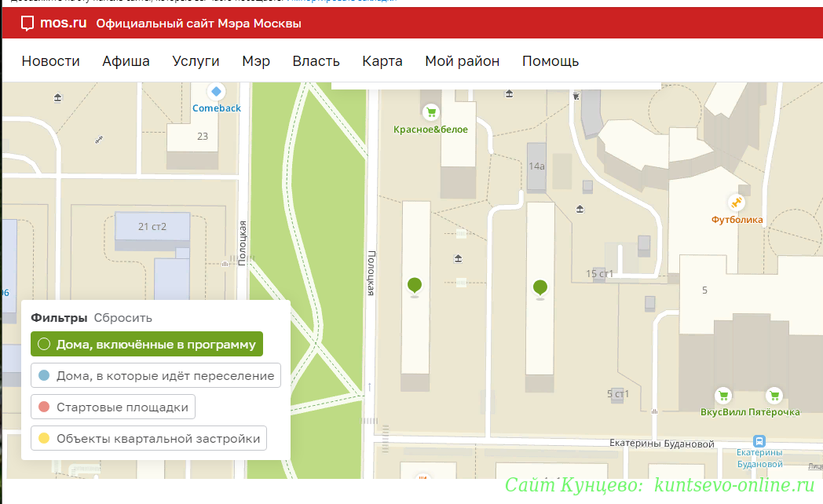This screenshot has width=823, height=504.
Task: Select the blue Comeback diamond marker
Action: point(216,92)
